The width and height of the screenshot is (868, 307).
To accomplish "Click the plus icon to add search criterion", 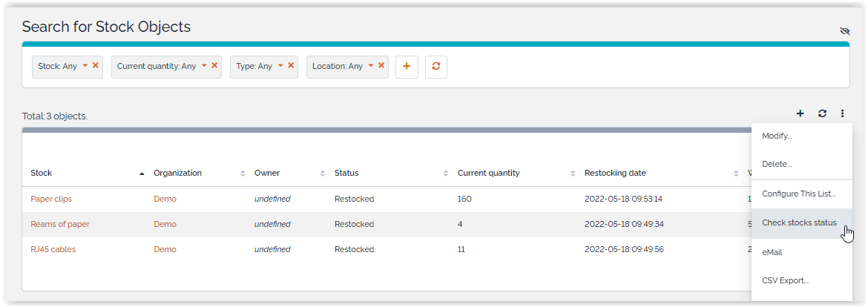I will point(407,66).
